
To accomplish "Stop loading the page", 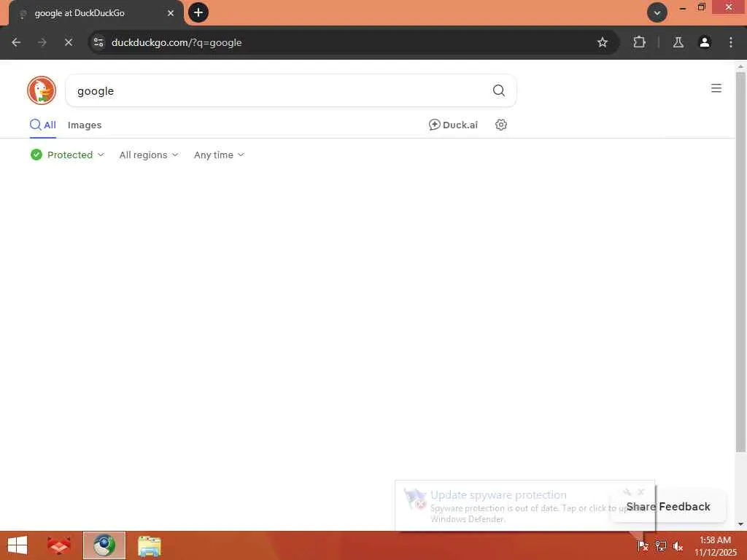I will click(68, 42).
